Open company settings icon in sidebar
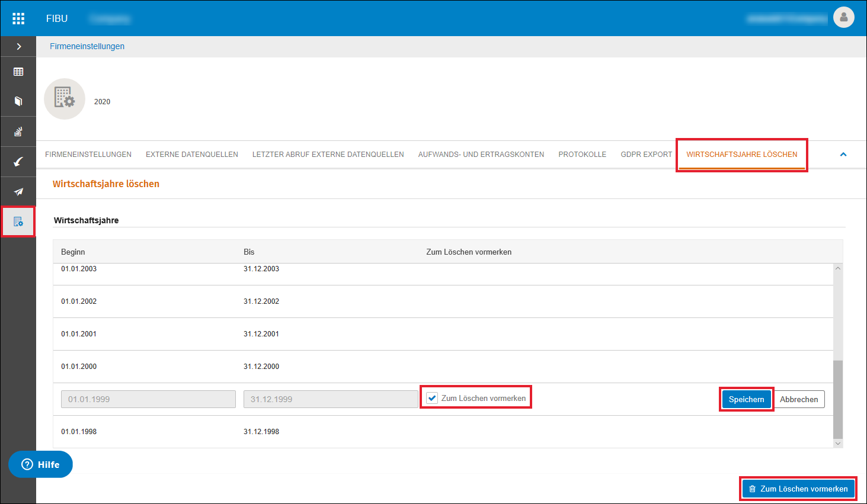The height and width of the screenshot is (504, 867). 18,221
